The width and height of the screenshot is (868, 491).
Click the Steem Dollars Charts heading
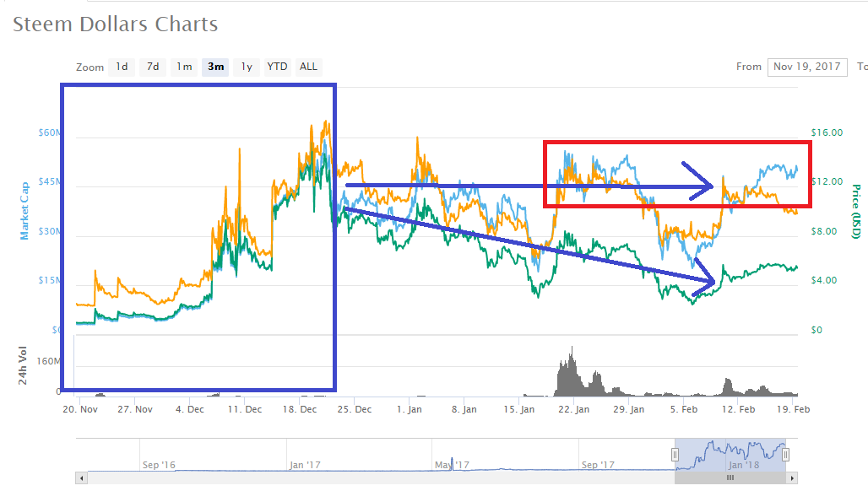pos(115,24)
